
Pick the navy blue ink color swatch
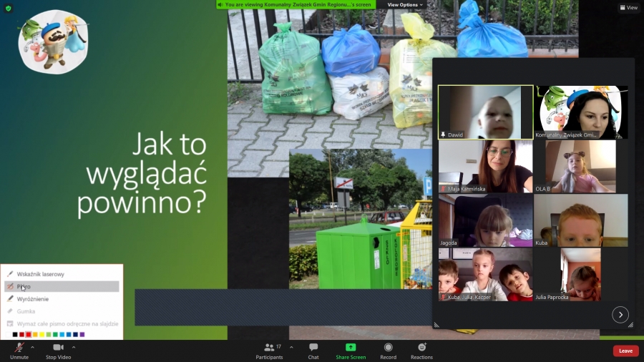coord(75,335)
